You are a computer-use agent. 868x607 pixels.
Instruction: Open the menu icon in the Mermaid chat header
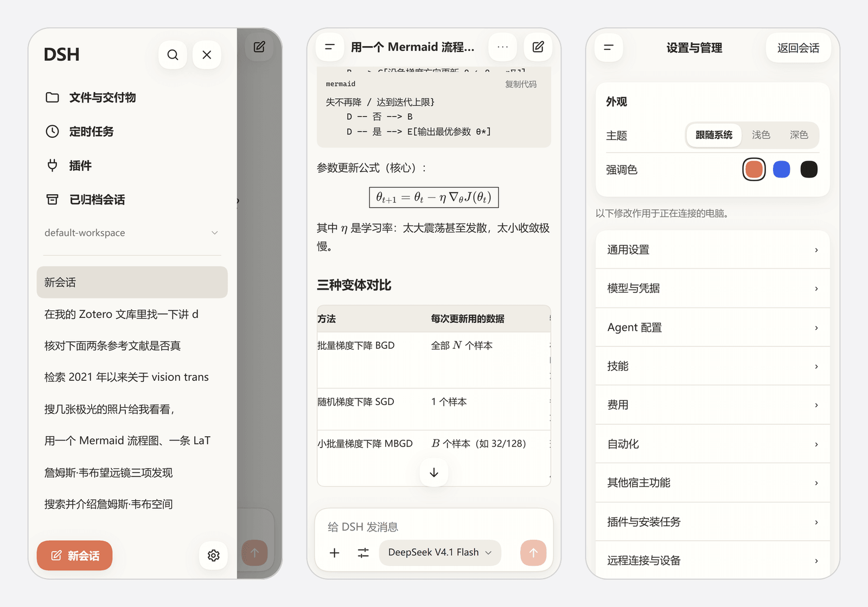pos(330,47)
